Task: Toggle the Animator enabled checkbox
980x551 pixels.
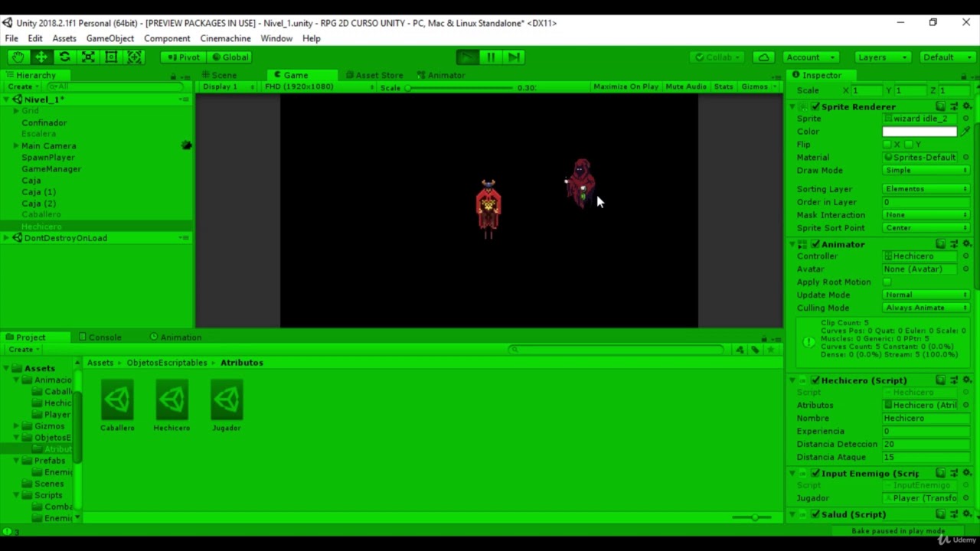Action: click(x=815, y=244)
